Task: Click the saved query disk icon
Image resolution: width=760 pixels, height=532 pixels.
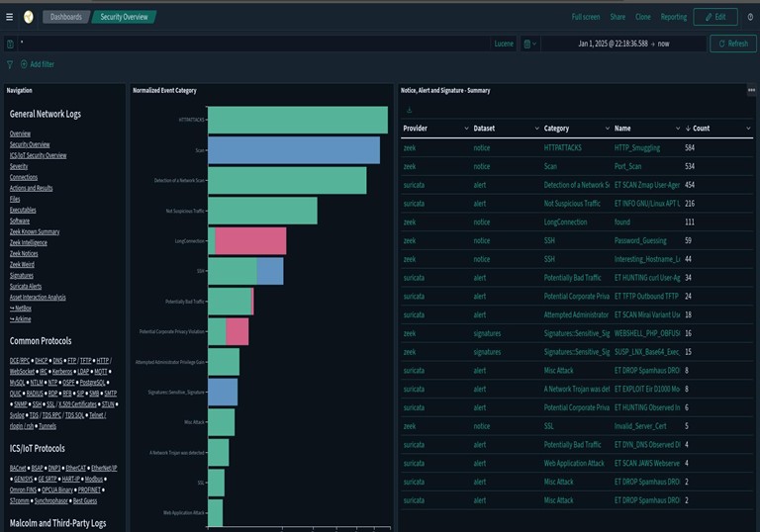Action: [x=10, y=44]
